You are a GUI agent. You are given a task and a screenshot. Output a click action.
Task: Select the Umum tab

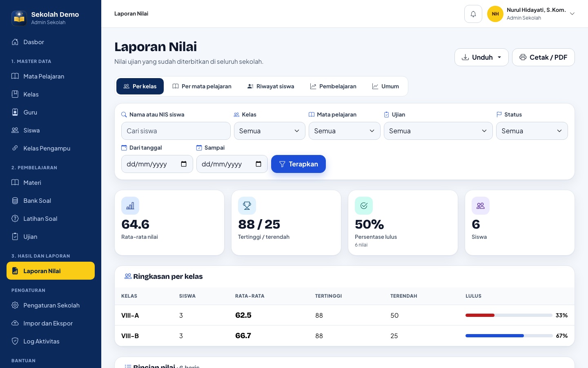tap(385, 86)
